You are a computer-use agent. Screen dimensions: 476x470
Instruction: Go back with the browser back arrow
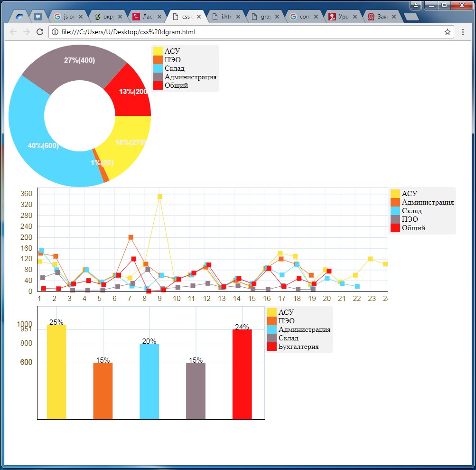click(13, 32)
